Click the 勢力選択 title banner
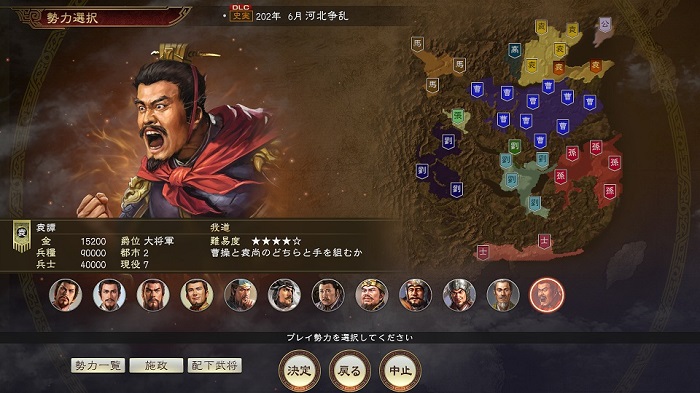This screenshot has height=393, width=700. tap(72, 18)
